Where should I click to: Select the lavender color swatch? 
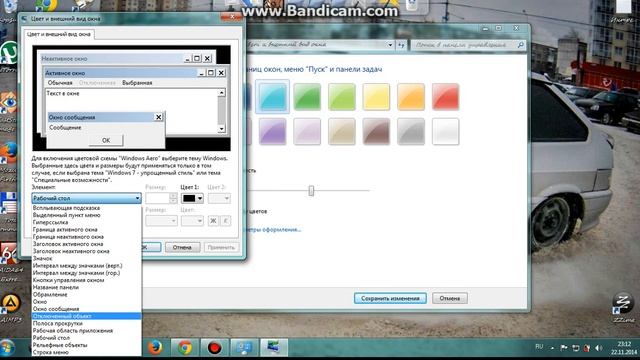[307, 131]
